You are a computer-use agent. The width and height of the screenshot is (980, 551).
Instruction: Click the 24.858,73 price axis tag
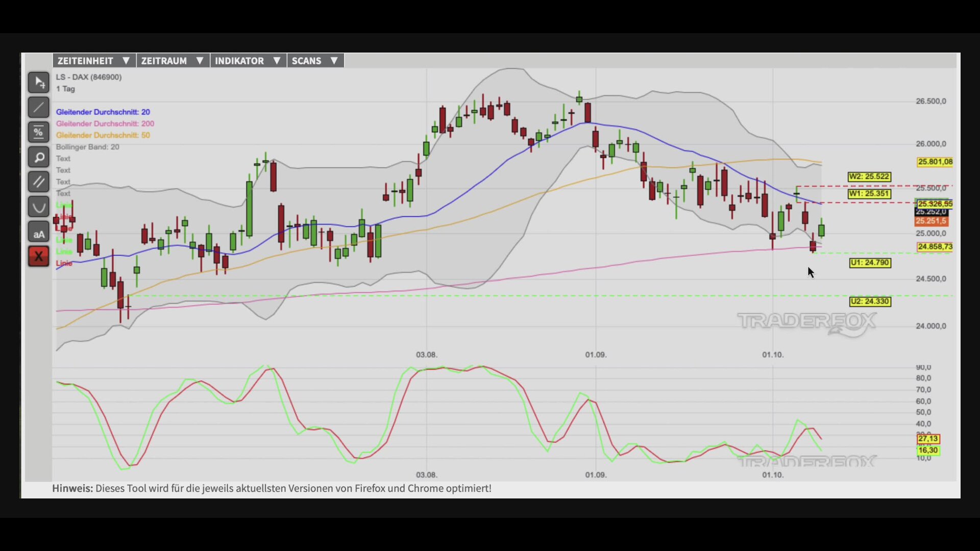935,246
